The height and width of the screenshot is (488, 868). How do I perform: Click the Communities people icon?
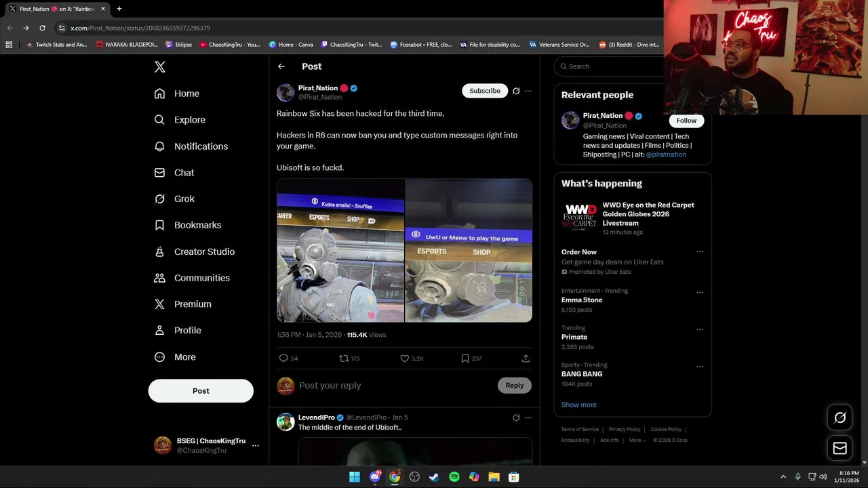(x=159, y=278)
